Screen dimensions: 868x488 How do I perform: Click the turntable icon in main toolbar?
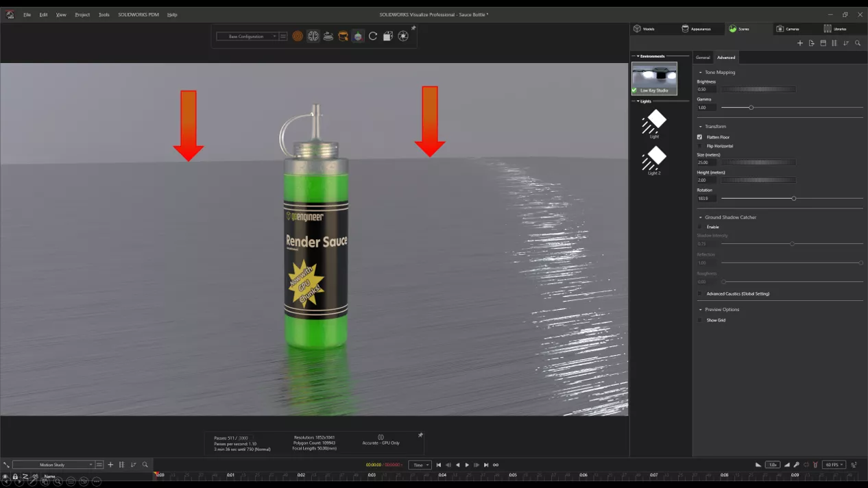pyautogui.click(x=328, y=36)
